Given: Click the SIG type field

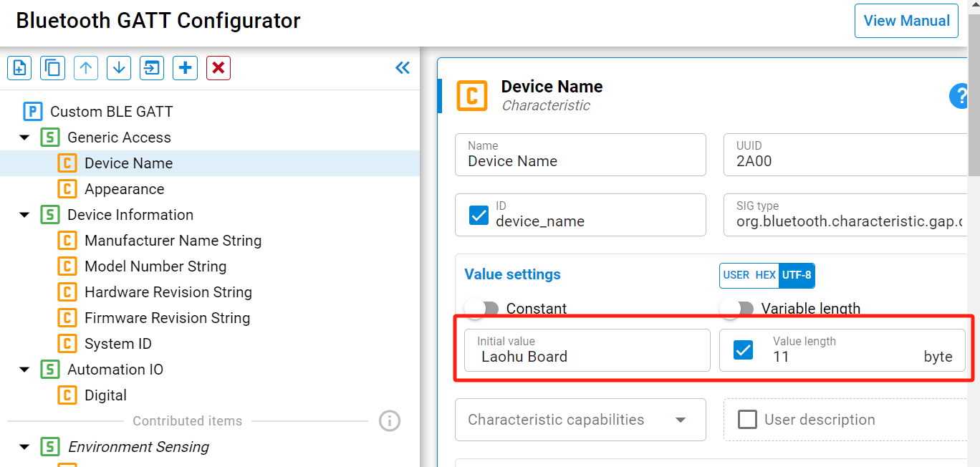Looking at the screenshot, I should pyautogui.click(x=846, y=215).
